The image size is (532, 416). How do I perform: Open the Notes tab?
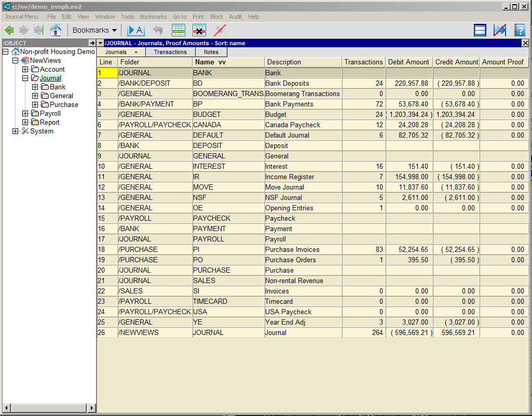pos(211,52)
